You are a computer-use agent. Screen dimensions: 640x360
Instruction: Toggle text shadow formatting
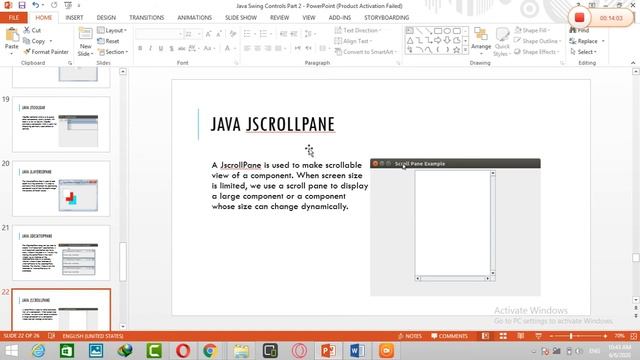(171, 48)
